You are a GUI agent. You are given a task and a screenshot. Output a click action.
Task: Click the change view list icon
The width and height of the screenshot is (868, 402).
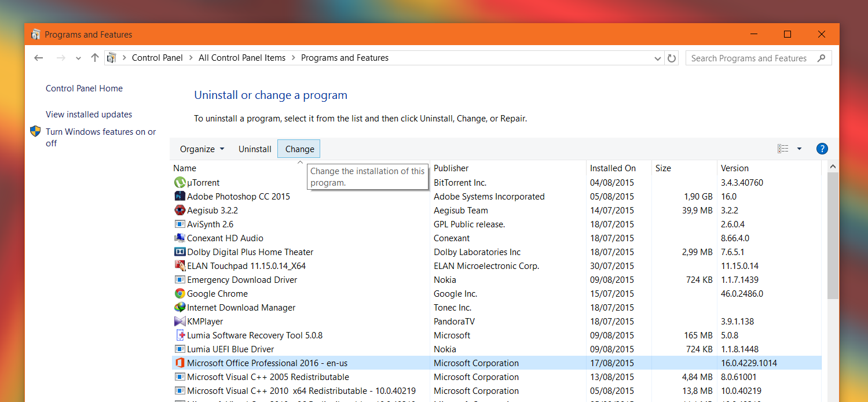(x=783, y=149)
